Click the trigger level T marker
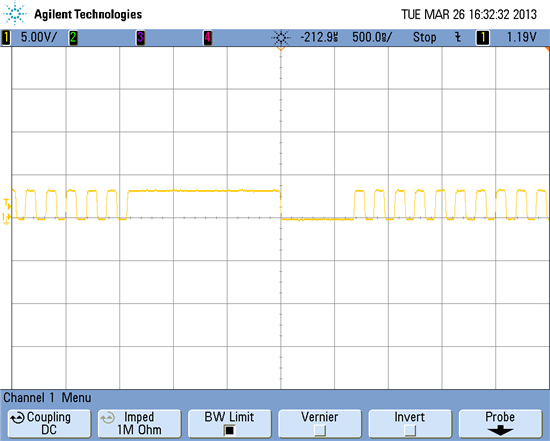The height and width of the screenshot is (441, 550). pos(7,203)
